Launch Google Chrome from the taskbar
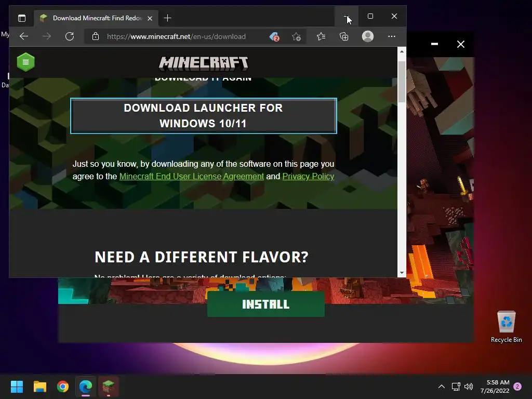 [63, 387]
